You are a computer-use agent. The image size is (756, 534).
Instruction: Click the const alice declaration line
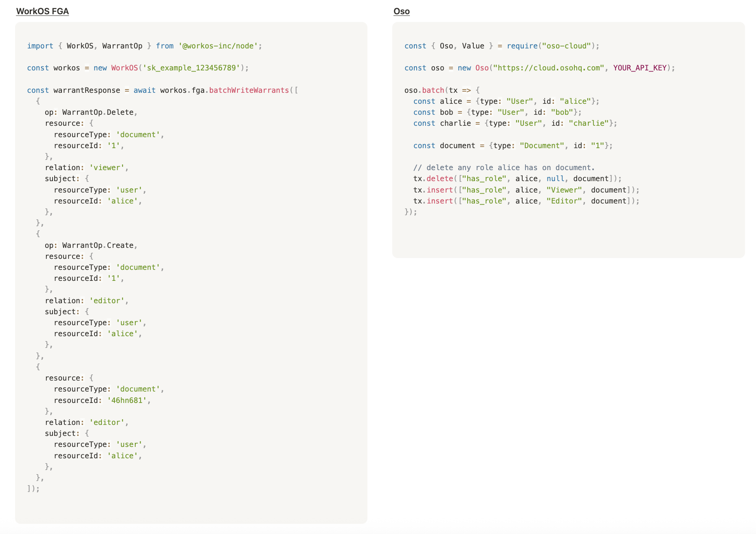[506, 101]
